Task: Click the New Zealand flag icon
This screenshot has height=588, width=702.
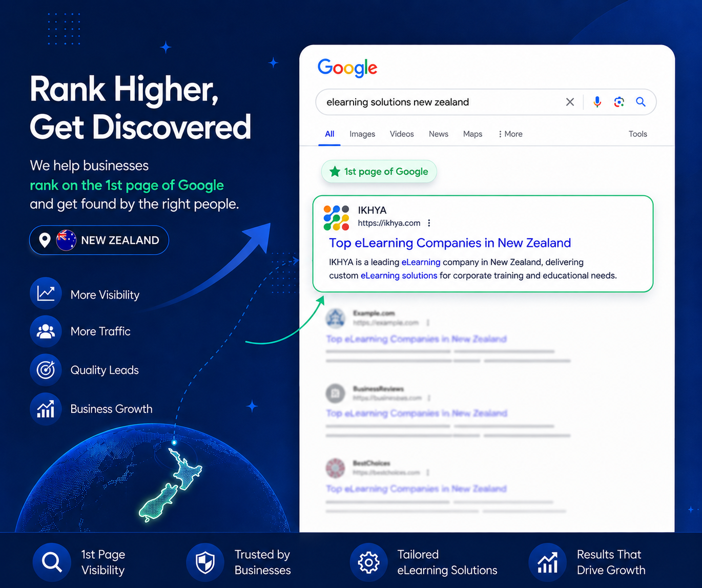Action: 66,240
